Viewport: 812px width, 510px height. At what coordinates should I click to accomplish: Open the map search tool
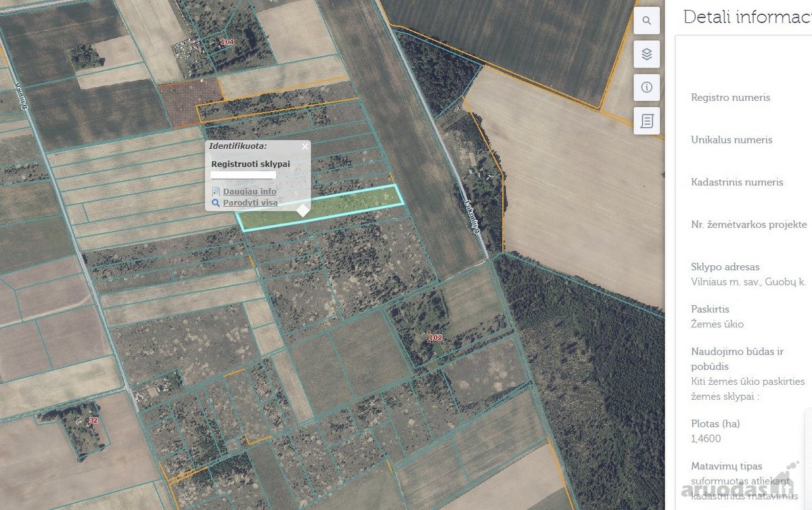point(647,21)
